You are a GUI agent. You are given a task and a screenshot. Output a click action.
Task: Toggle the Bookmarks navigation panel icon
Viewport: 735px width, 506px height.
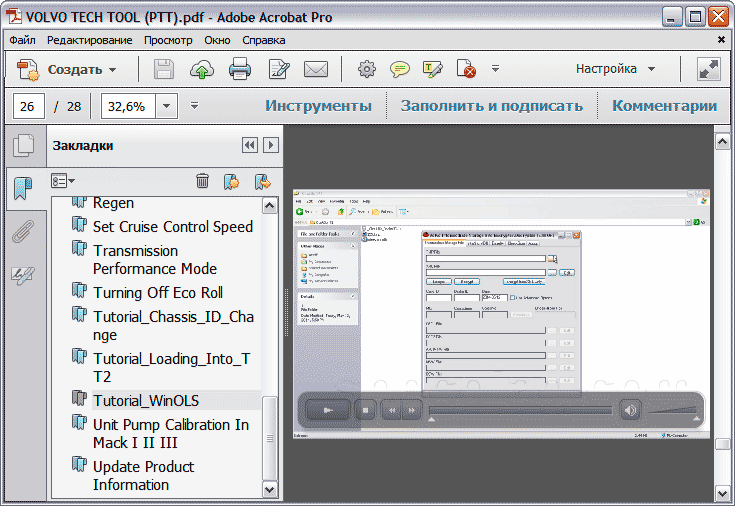point(22,188)
